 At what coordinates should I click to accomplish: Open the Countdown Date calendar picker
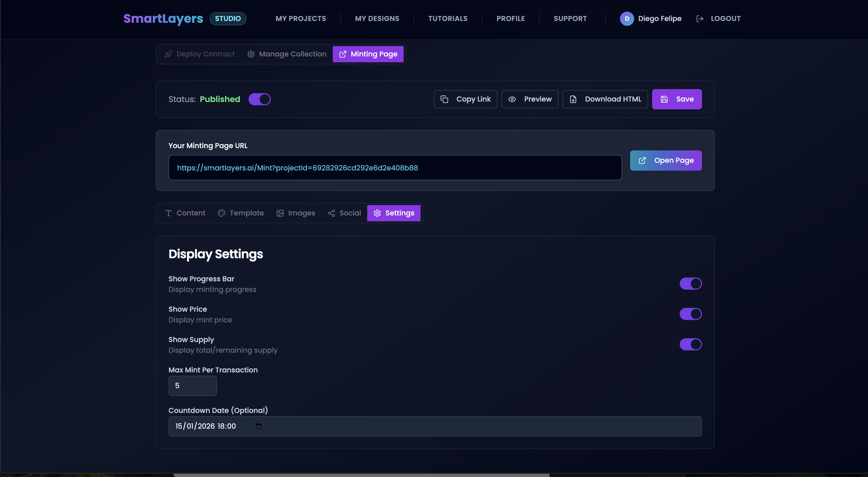click(258, 426)
